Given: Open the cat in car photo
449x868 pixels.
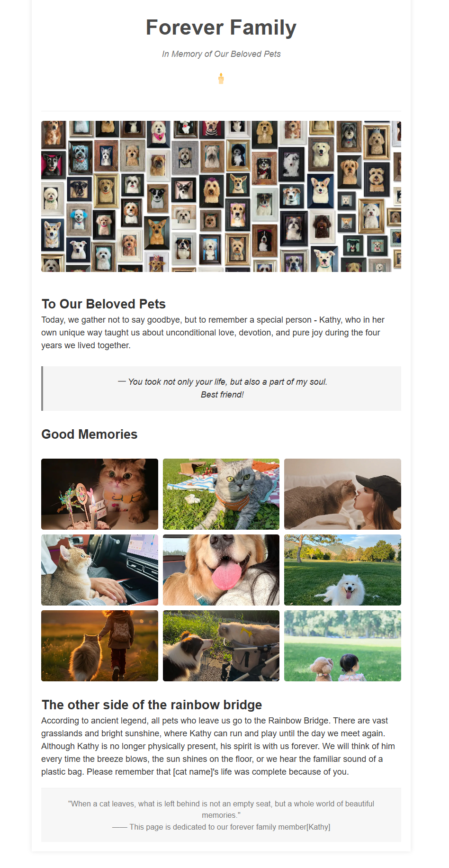Looking at the screenshot, I should click(99, 570).
